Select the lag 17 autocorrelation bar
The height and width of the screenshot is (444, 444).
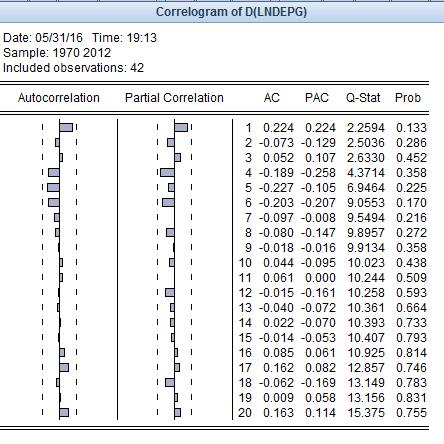pyautogui.click(x=64, y=367)
